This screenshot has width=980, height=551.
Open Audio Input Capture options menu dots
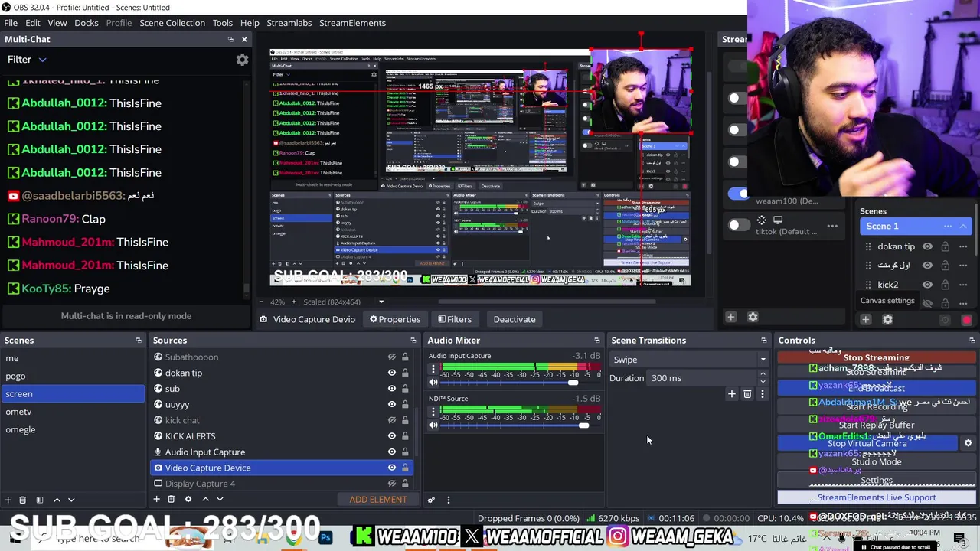click(x=433, y=369)
